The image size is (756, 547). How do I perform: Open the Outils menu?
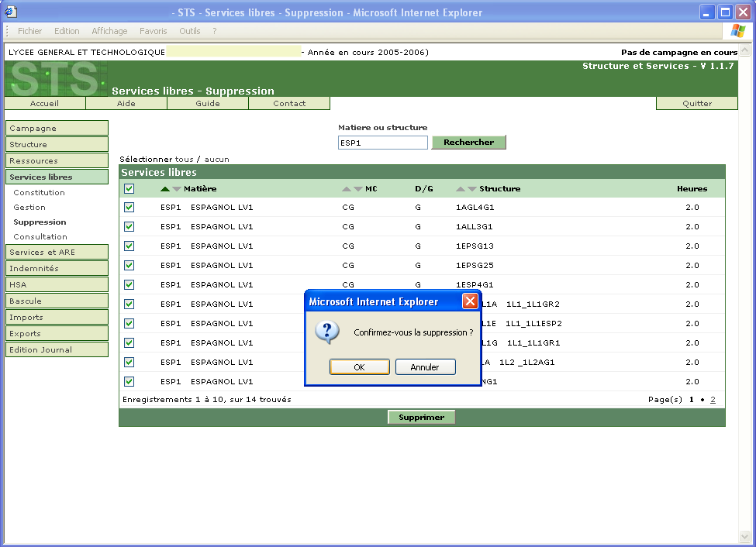click(x=189, y=31)
